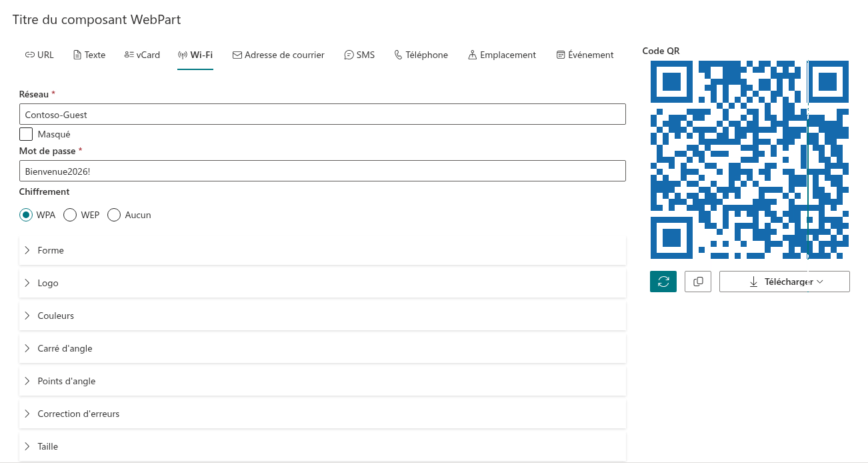Open the Événement tab

[x=585, y=55]
